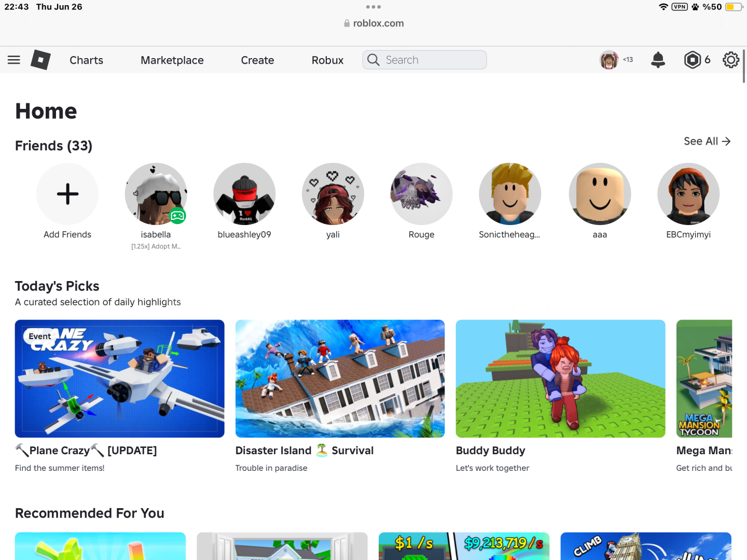Open blueashley09's friend avatar

click(244, 194)
